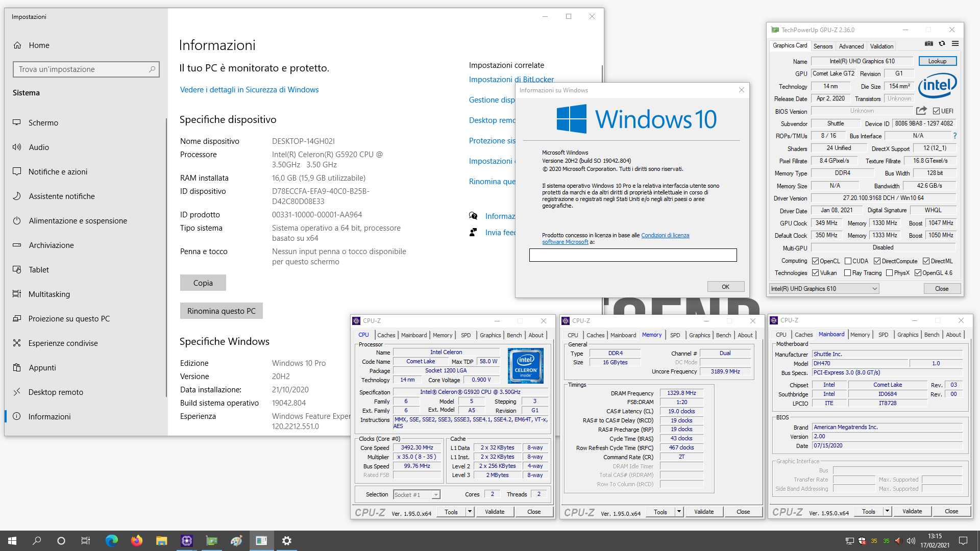The height and width of the screenshot is (551, 980).
Task: Click the GPU-Z screenshot camera icon
Action: pos(929,44)
